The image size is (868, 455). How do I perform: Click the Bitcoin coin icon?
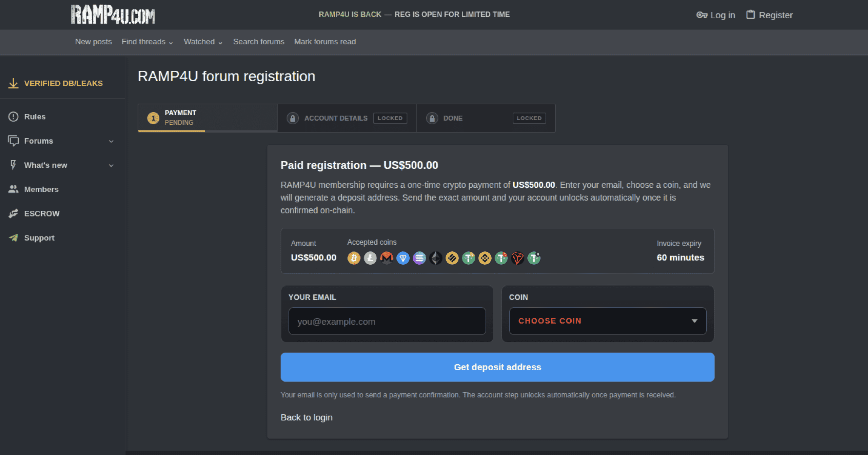[x=354, y=258]
